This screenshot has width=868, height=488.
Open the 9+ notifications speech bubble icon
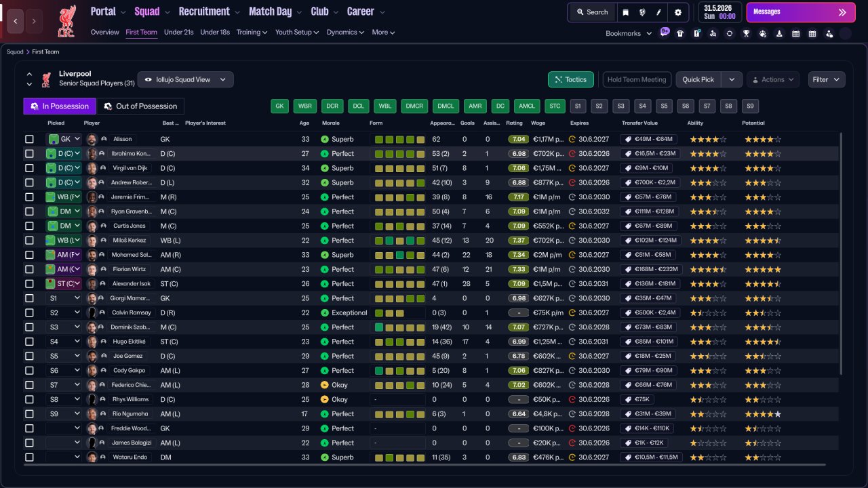tap(664, 33)
